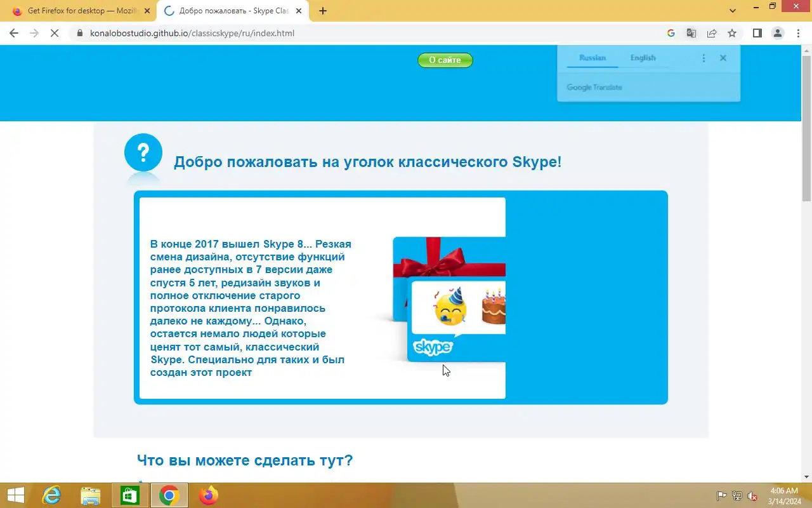Open the Chrome three-dot menu
Screen dimensions: 812x508
tap(797, 33)
